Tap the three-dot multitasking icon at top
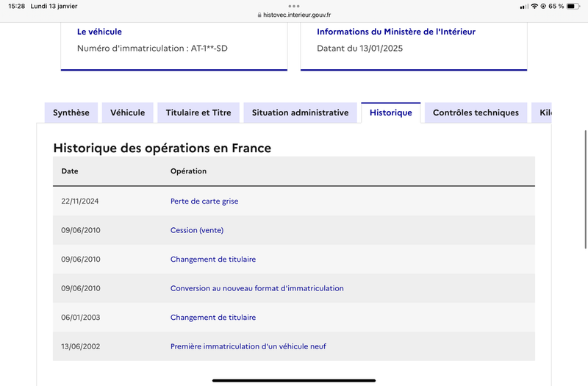 tap(294, 6)
